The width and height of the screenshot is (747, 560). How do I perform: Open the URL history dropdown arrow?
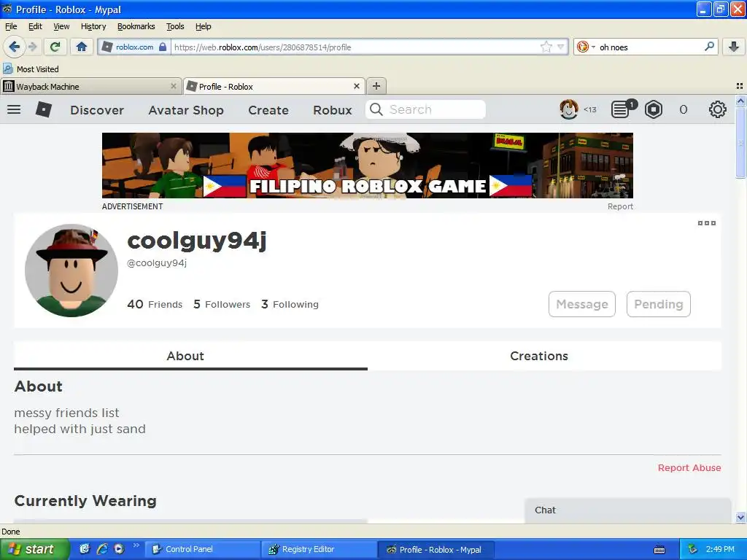coord(561,47)
